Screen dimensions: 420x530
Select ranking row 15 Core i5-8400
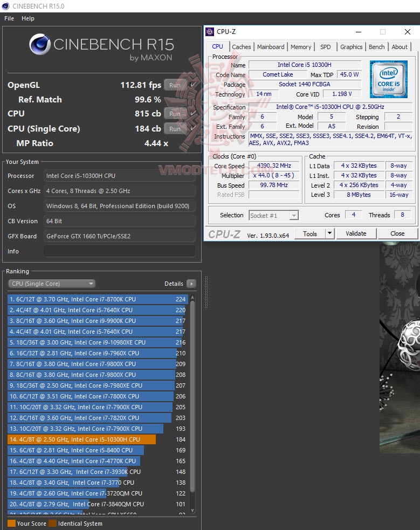pyautogui.click(x=98, y=450)
